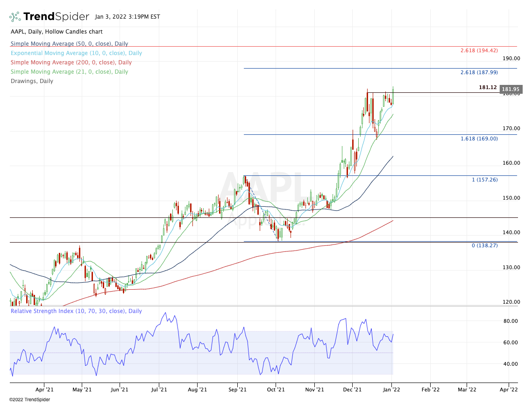Click the Aug '21 date axis label

[197, 390]
